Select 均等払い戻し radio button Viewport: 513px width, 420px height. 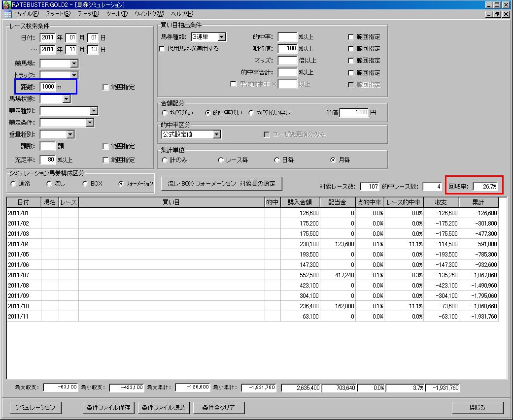251,113
